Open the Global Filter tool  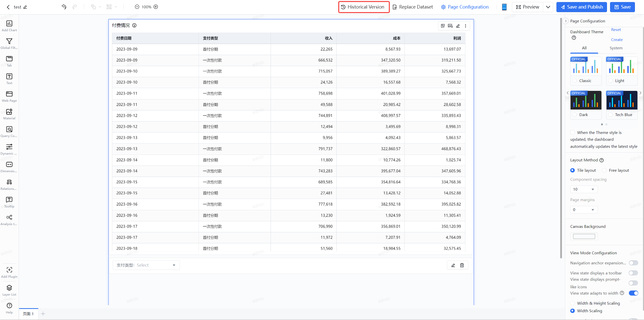click(9, 44)
